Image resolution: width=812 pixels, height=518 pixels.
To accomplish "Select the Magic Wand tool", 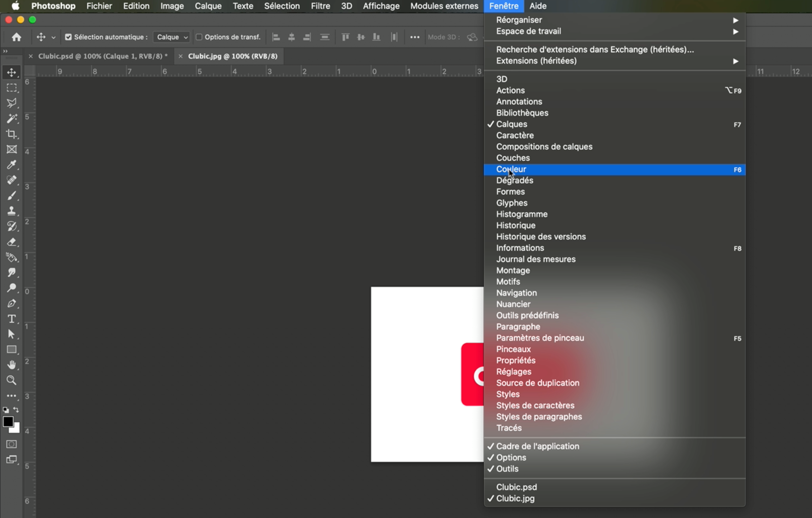I will tap(11, 119).
